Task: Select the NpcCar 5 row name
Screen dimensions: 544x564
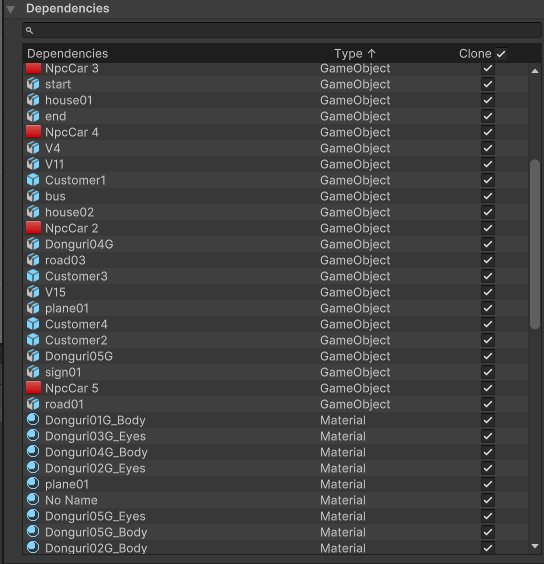Action: [72, 388]
